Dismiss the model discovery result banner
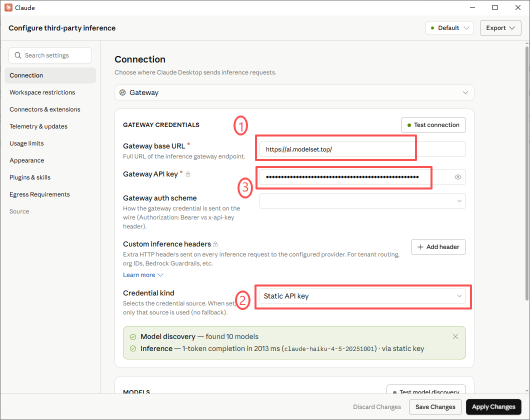Screen dimensions: 530x420 pyautogui.click(x=455, y=336)
